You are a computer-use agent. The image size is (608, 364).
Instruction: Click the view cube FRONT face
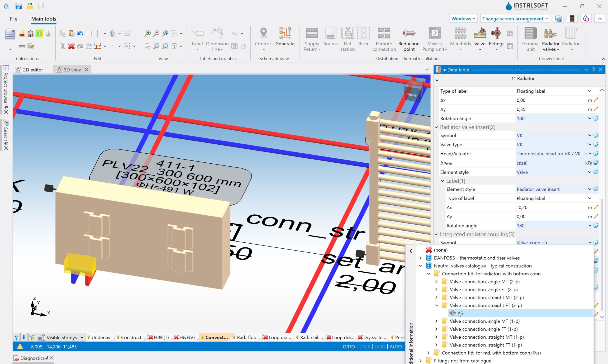[413, 95]
